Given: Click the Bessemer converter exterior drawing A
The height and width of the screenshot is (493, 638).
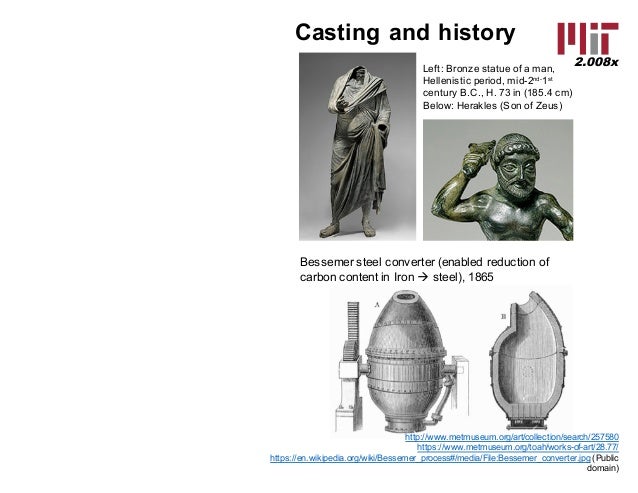Looking at the screenshot, I should (x=403, y=361).
